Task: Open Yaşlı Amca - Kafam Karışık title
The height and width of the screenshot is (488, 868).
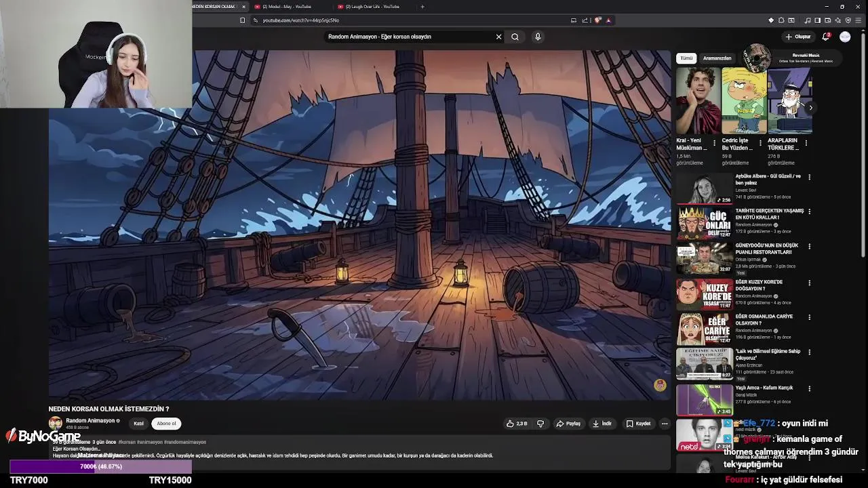Action: click(x=764, y=388)
